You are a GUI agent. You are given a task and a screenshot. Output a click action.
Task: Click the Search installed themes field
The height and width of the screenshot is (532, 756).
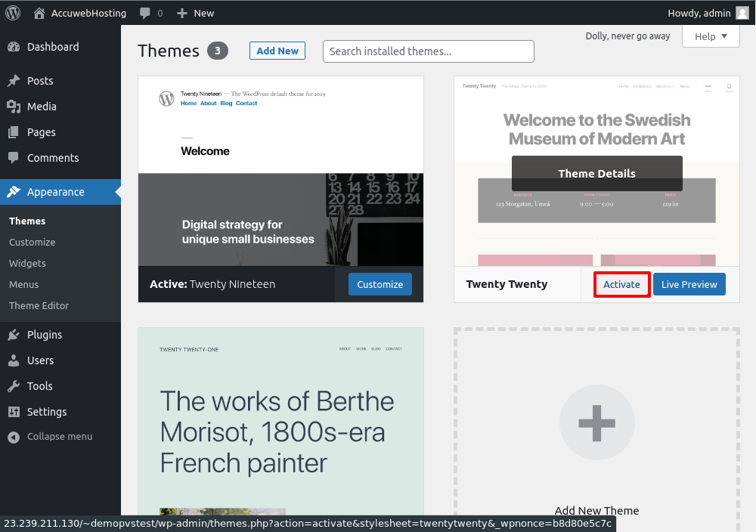428,51
